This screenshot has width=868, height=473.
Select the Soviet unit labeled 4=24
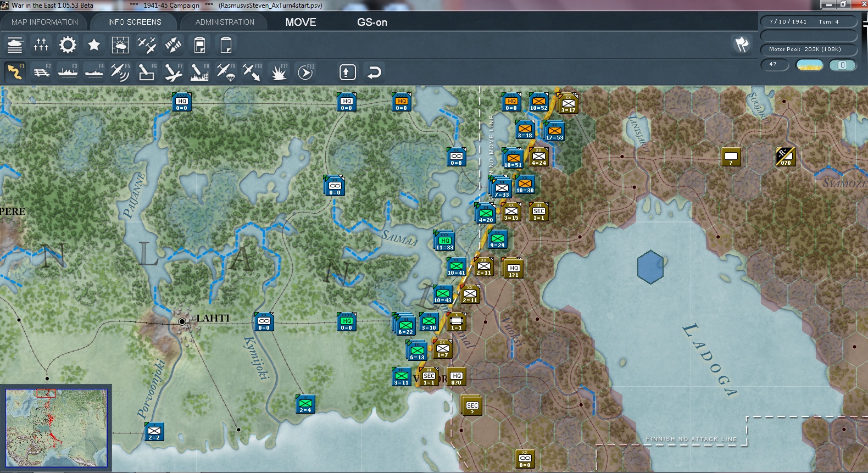[x=538, y=157]
